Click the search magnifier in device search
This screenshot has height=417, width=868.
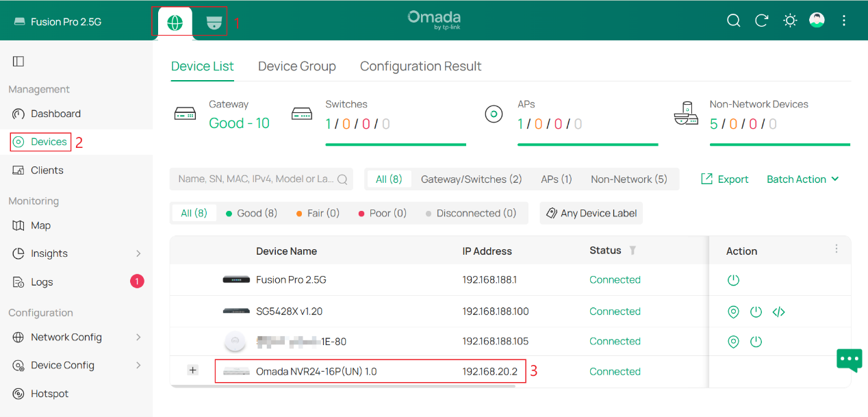(x=342, y=179)
